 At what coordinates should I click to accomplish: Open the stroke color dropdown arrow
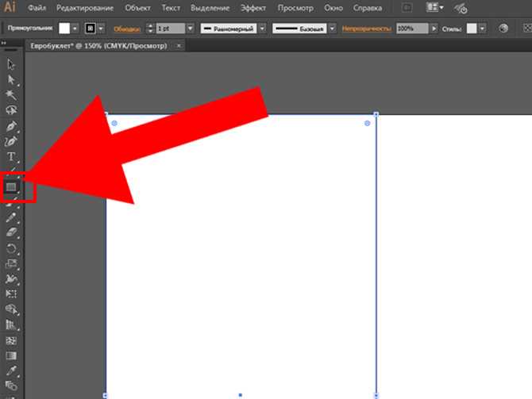pos(101,29)
